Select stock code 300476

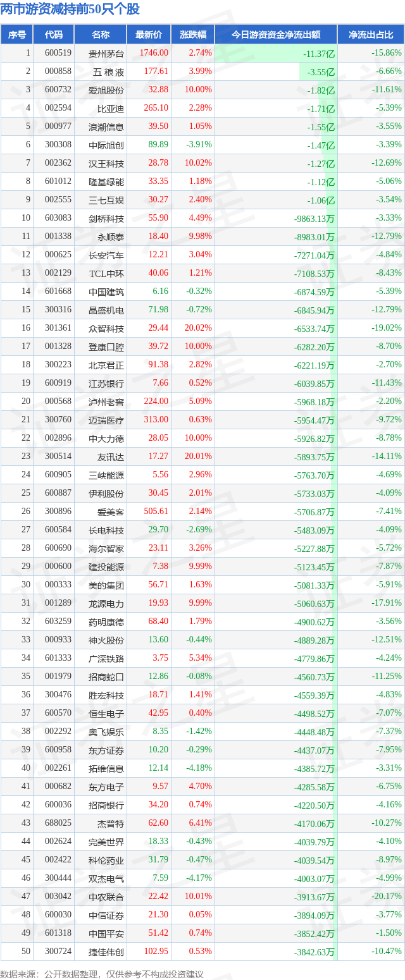click(x=58, y=695)
